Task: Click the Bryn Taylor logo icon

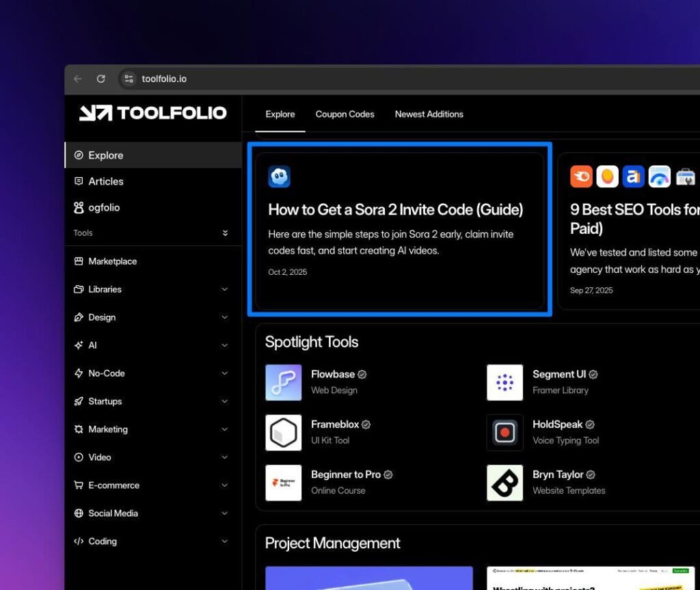Action: [504, 483]
